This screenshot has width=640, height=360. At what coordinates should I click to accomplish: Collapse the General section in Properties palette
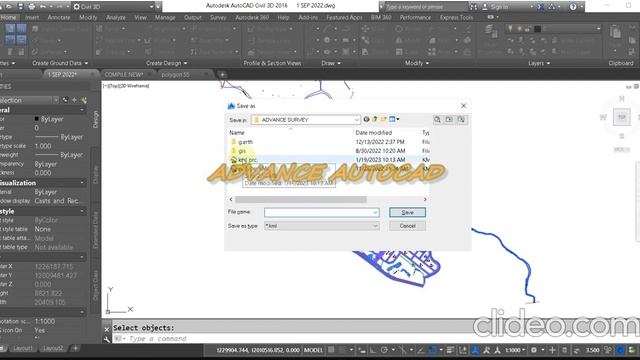82,110
